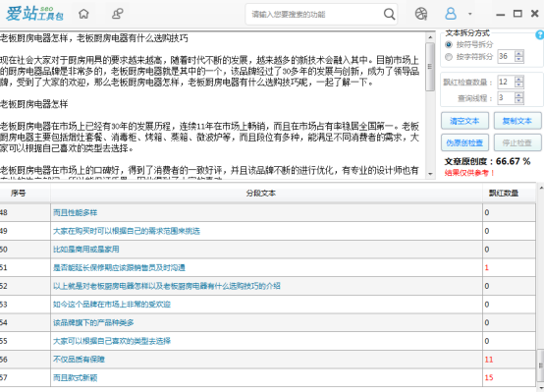The height and width of the screenshot is (392, 544).
Task: Click the results table scrollbar up arrow
Action: pyautogui.click(x=541, y=188)
